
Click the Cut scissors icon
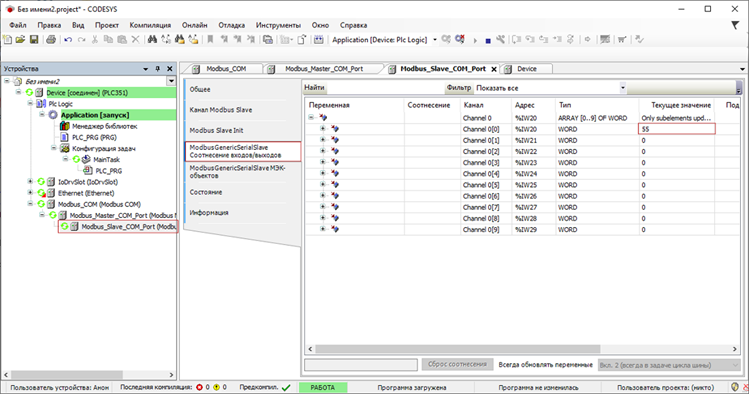[95, 40]
